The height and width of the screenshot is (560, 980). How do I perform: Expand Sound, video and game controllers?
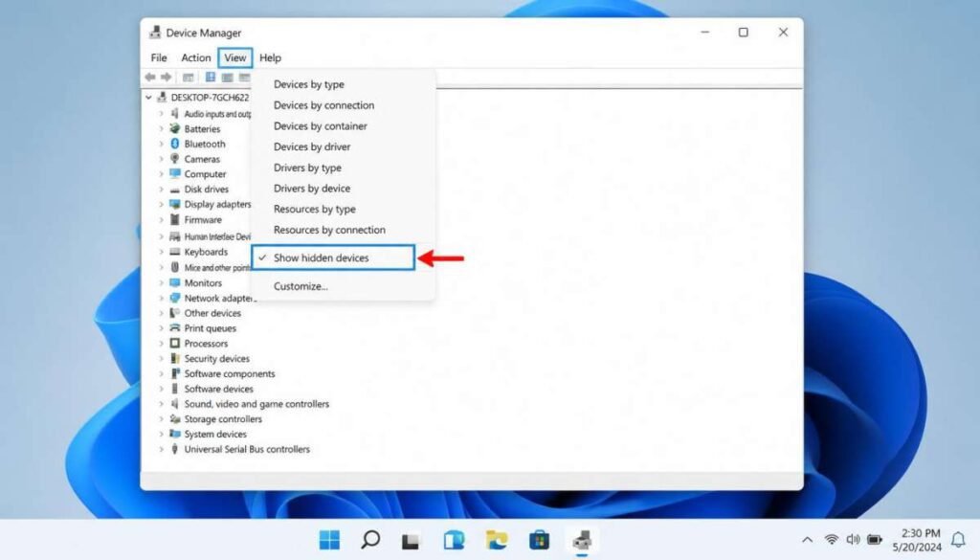161,404
